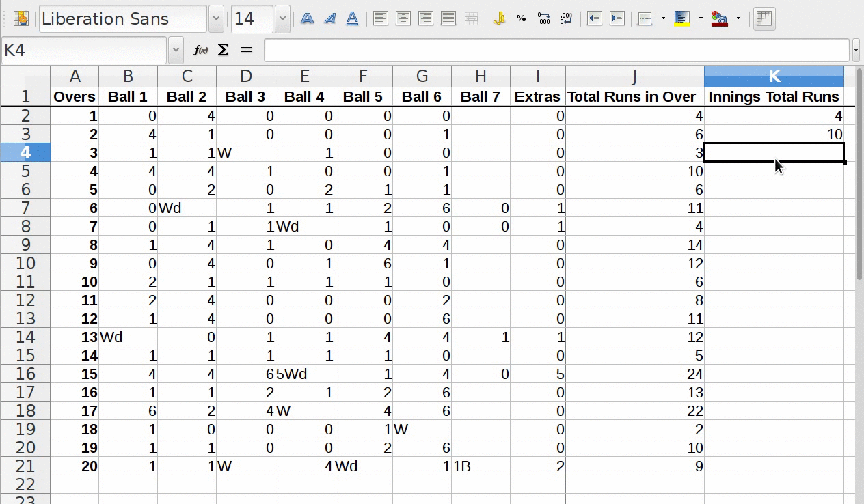Image resolution: width=864 pixels, height=504 pixels.
Task: Click the Sum (Sigma) button
Action: (223, 50)
